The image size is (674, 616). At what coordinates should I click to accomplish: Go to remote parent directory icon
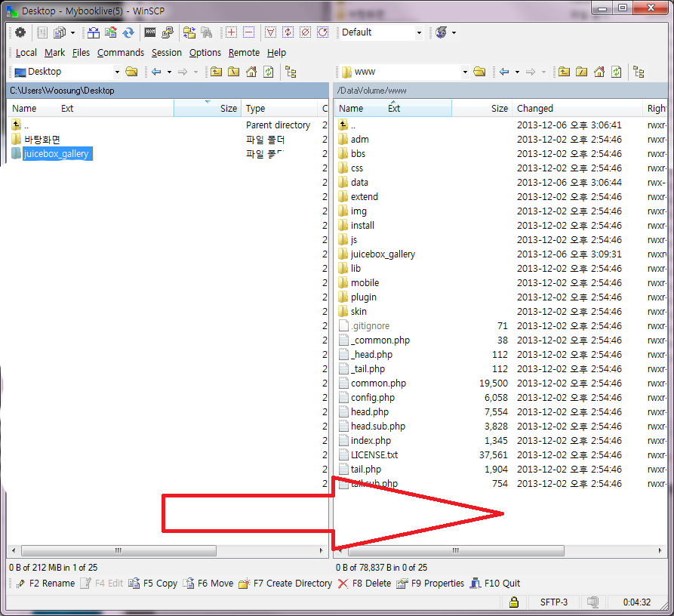(564, 72)
